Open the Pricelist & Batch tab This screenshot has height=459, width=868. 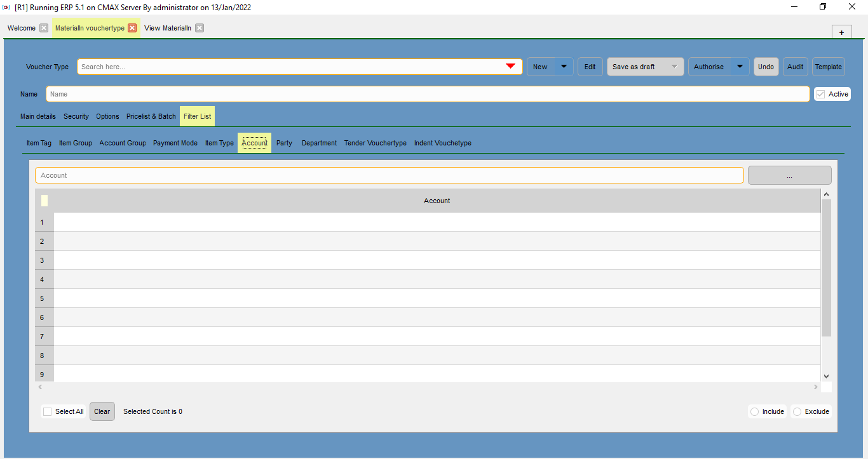(151, 116)
